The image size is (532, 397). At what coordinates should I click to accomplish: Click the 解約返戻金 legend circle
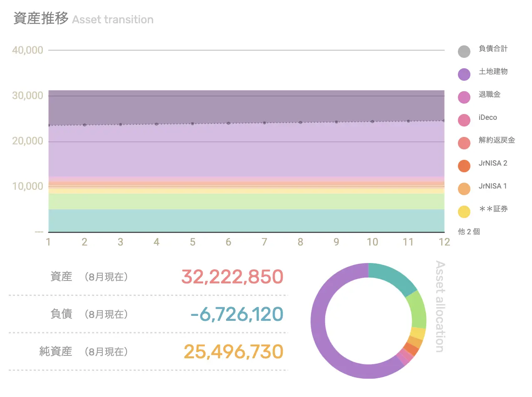point(464,143)
